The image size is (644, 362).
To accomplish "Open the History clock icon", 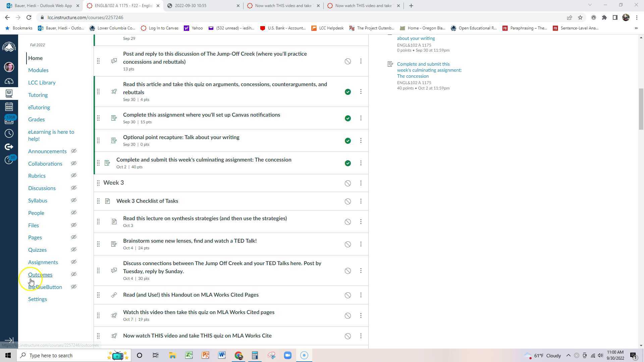I will tap(9, 134).
